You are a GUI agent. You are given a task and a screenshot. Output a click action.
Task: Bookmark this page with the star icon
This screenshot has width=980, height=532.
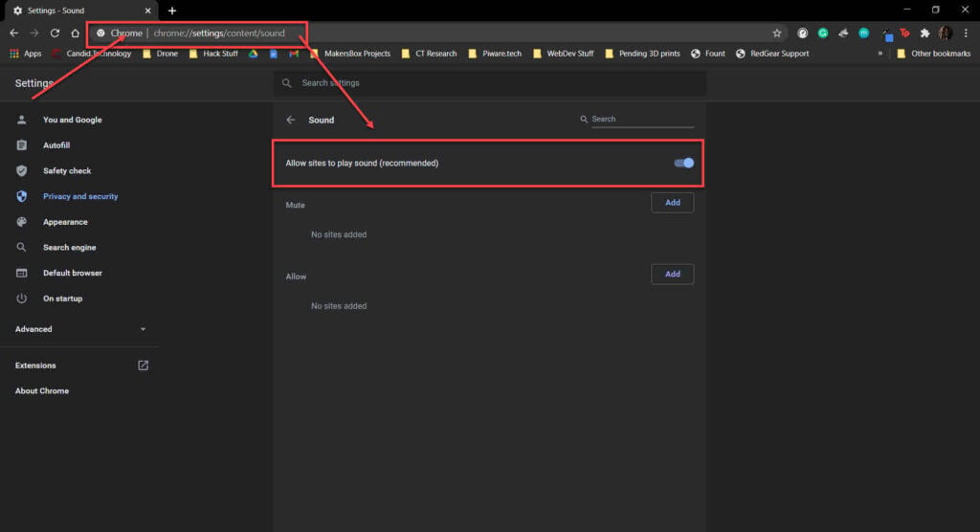click(777, 33)
